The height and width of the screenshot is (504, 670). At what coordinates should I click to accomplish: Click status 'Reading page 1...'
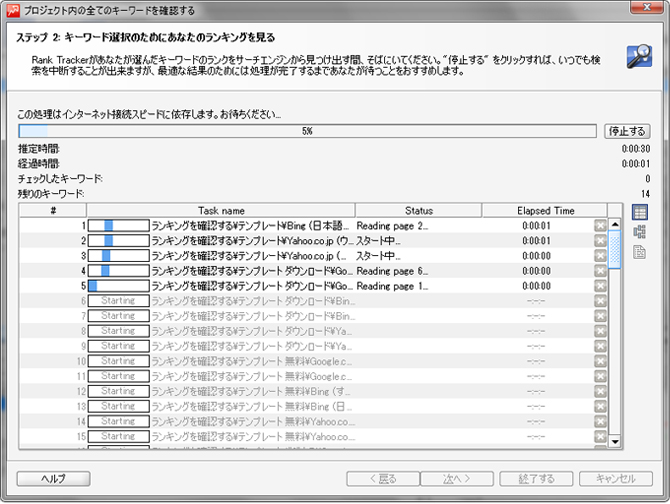[392, 286]
